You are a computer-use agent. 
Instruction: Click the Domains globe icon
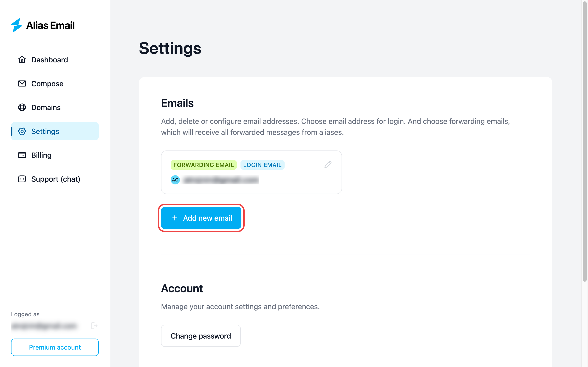click(22, 107)
